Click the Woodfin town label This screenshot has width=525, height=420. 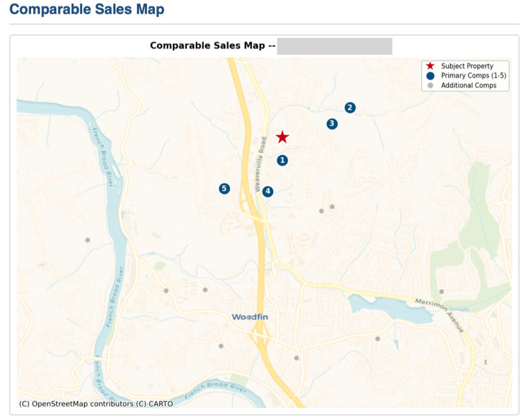[251, 317]
